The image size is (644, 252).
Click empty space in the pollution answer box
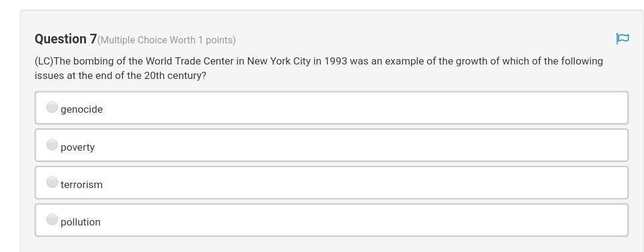[361, 221]
